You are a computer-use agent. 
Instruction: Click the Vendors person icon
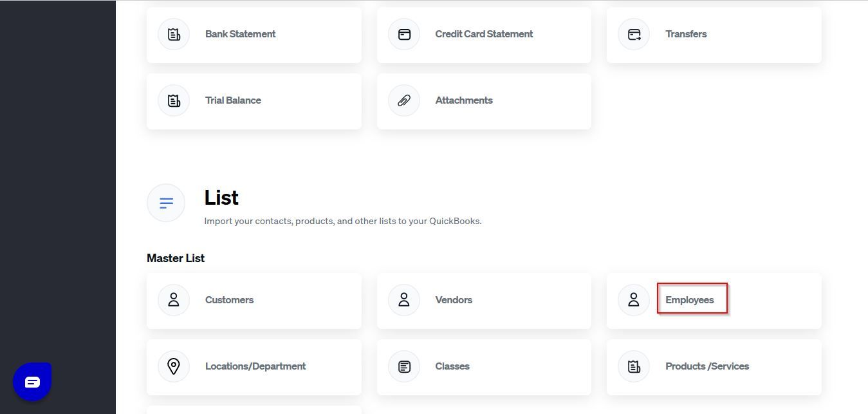point(404,300)
